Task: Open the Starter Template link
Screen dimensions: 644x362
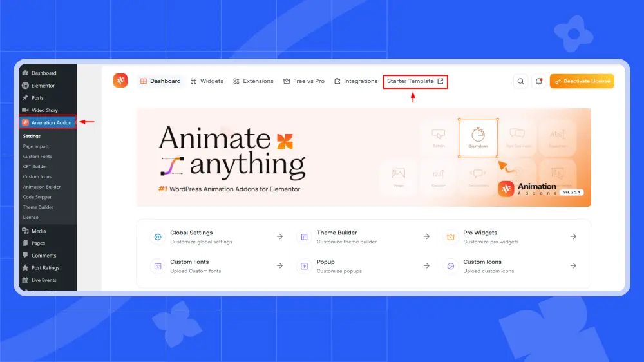Action: (x=415, y=81)
